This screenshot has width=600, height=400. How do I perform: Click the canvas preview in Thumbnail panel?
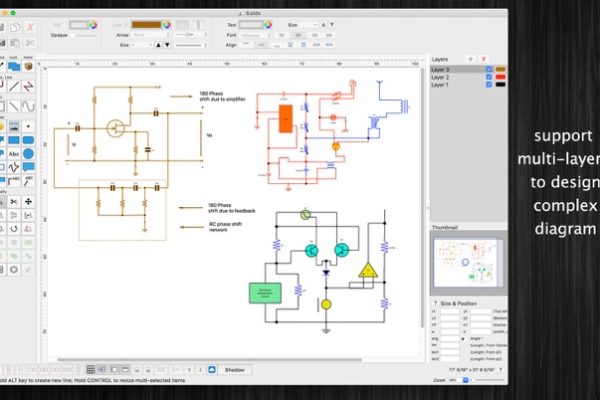tap(468, 263)
